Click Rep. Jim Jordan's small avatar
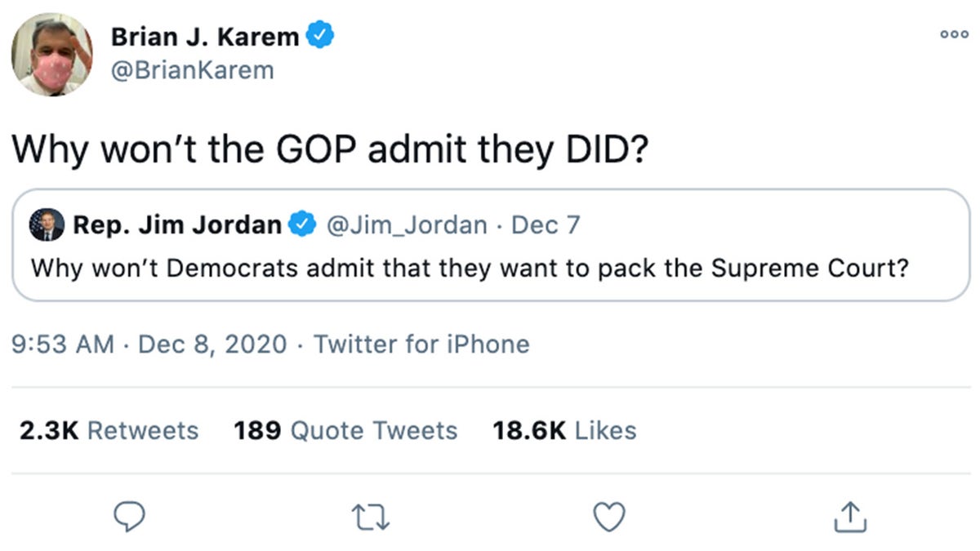The height and width of the screenshot is (551, 980). (47, 224)
